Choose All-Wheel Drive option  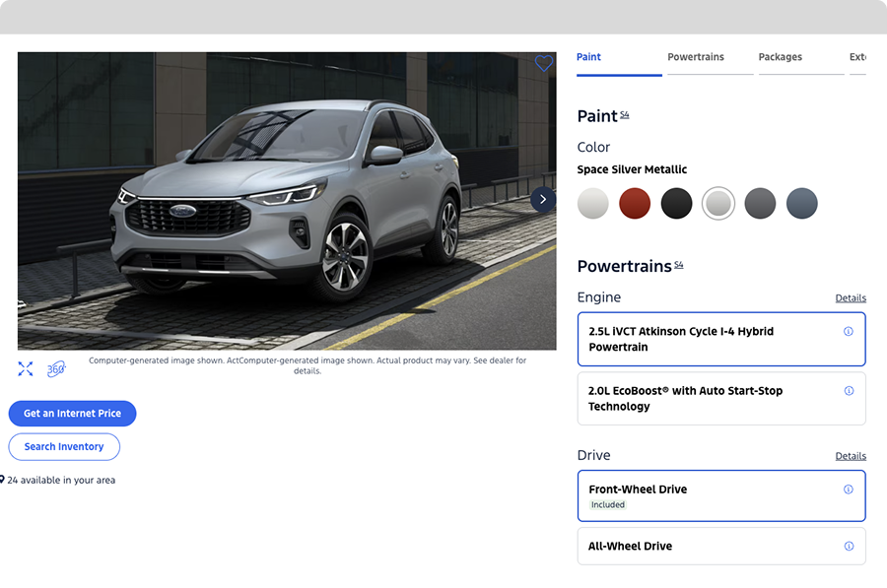click(x=721, y=547)
